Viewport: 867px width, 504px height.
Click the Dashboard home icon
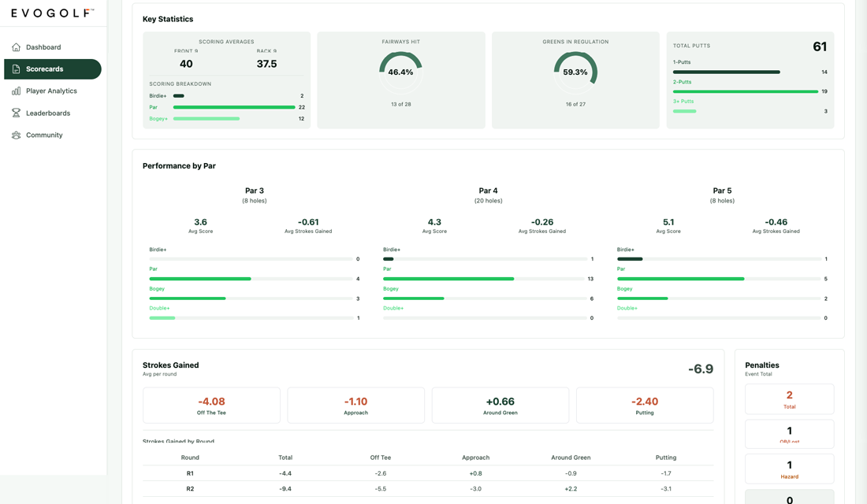pyautogui.click(x=16, y=47)
